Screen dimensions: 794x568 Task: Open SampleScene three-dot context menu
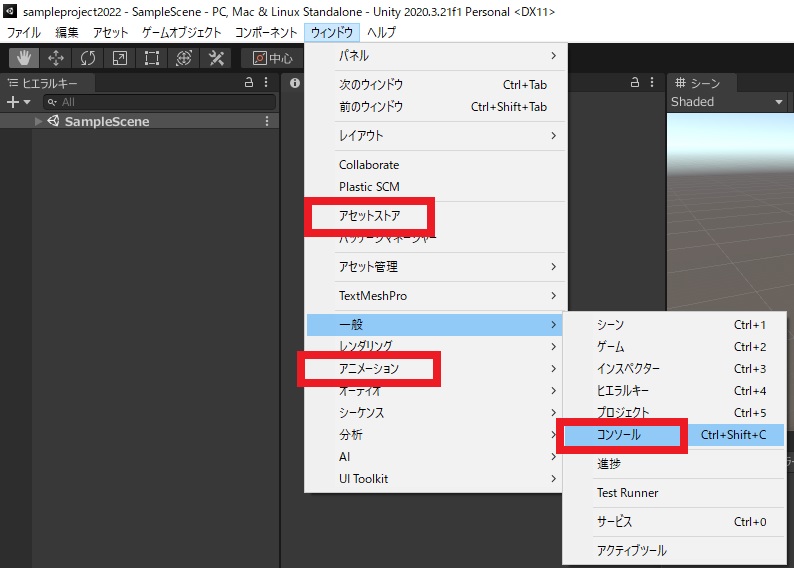(x=267, y=121)
